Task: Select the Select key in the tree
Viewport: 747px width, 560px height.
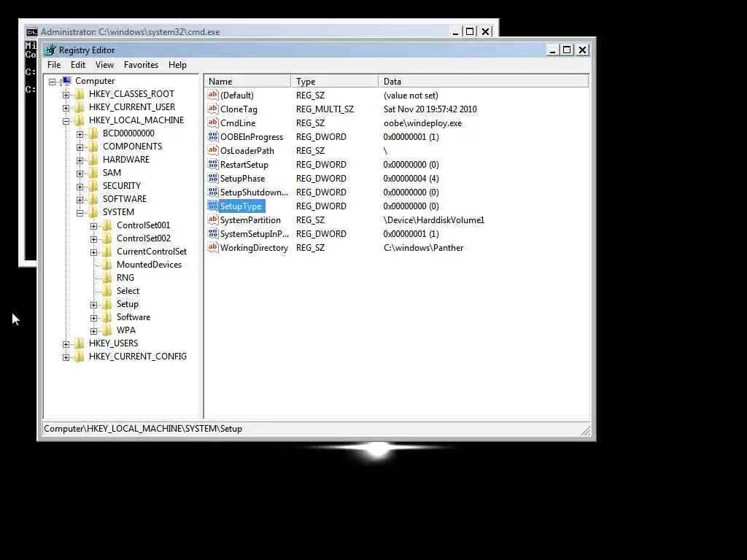Action: pos(128,290)
